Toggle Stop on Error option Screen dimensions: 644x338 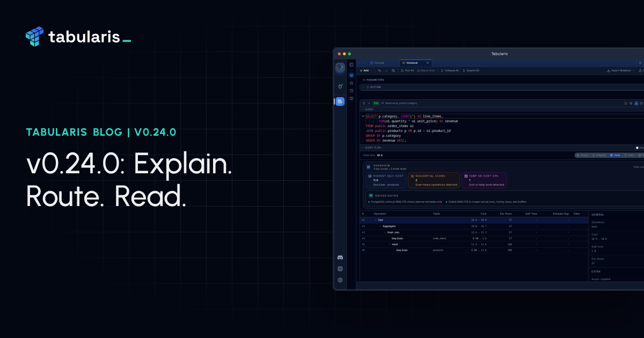426,70
